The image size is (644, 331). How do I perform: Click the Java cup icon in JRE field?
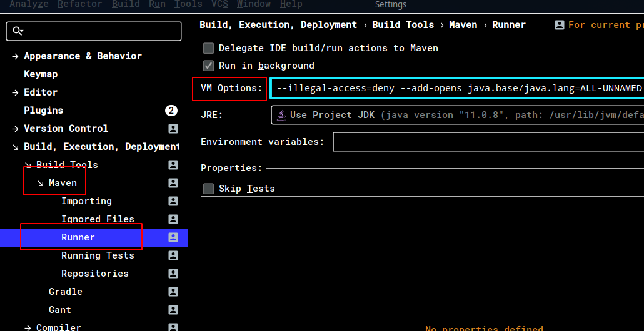pyautogui.click(x=282, y=115)
